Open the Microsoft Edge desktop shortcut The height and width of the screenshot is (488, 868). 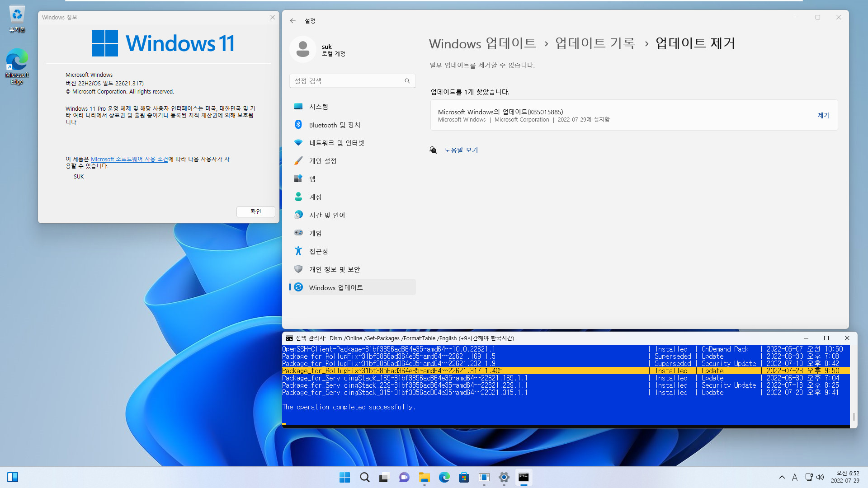17,67
